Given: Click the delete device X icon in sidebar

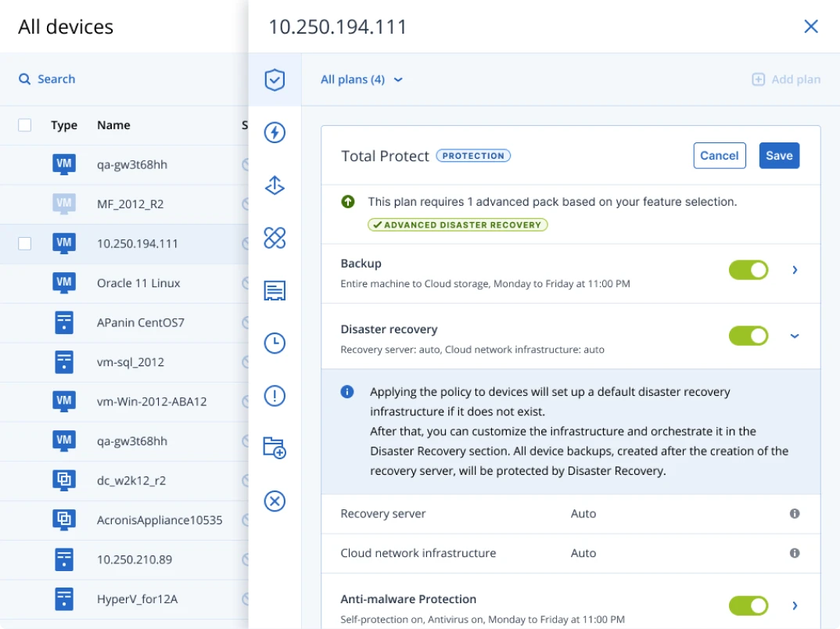Looking at the screenshot, I should 275,501.
